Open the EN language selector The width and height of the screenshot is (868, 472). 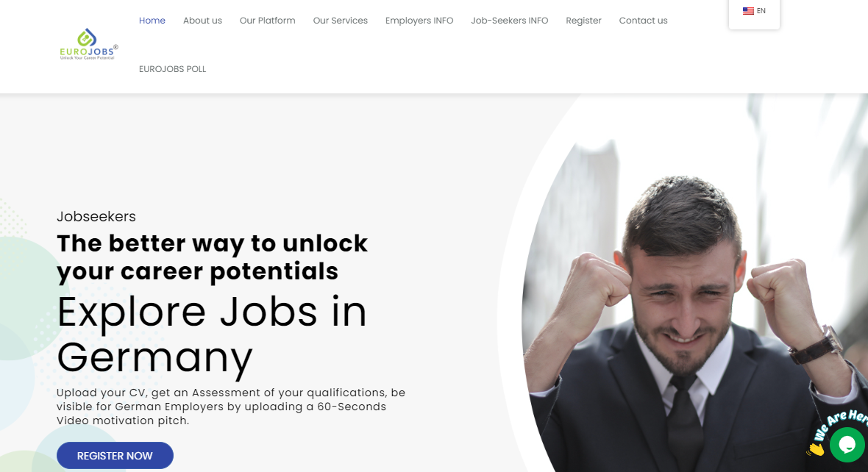click(754, 11)
